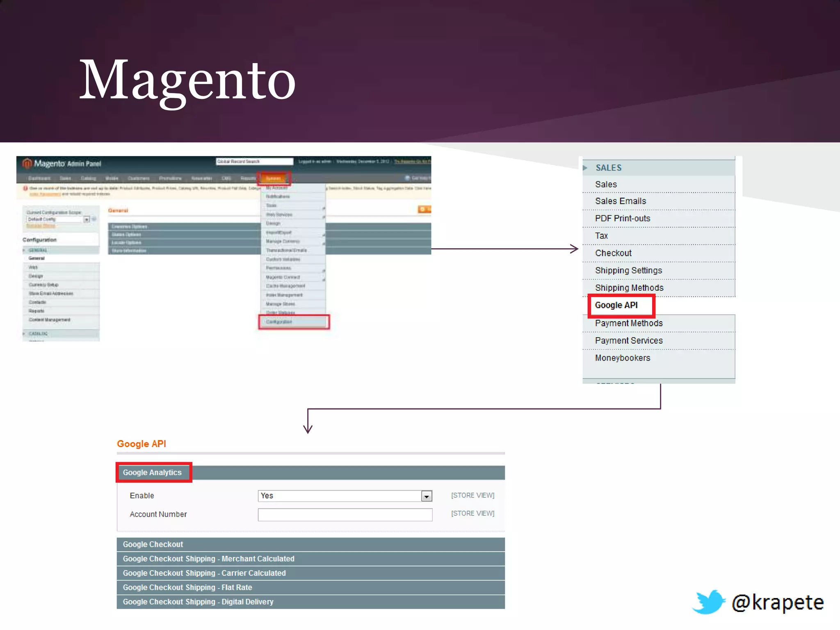Open the System top menu

(x=274, y=178)
